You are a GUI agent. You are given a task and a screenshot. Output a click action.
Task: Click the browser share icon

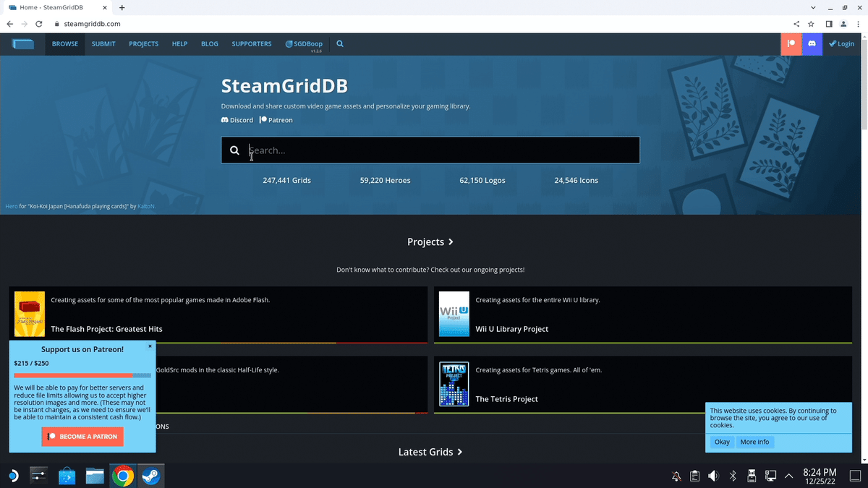pos(796,24)
